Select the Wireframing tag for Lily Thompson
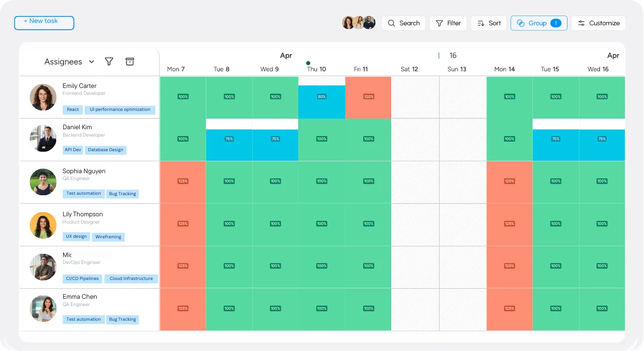This screenshot has width=644, height=351. coord(108,237)
